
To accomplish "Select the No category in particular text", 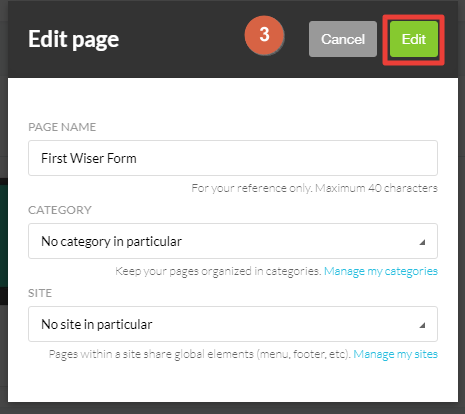I will 111,241.
